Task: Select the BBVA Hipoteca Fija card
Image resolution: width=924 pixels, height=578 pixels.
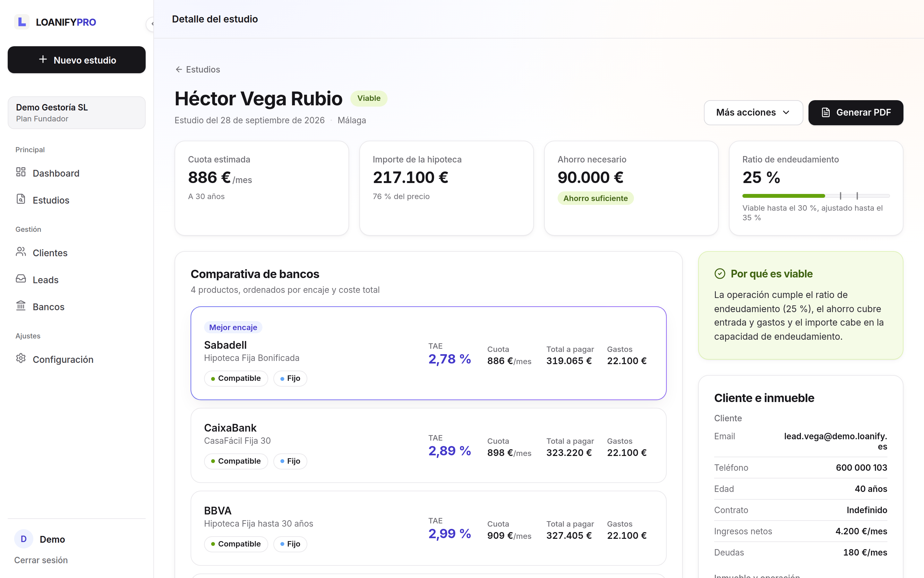Action: (x=428, y=528)
